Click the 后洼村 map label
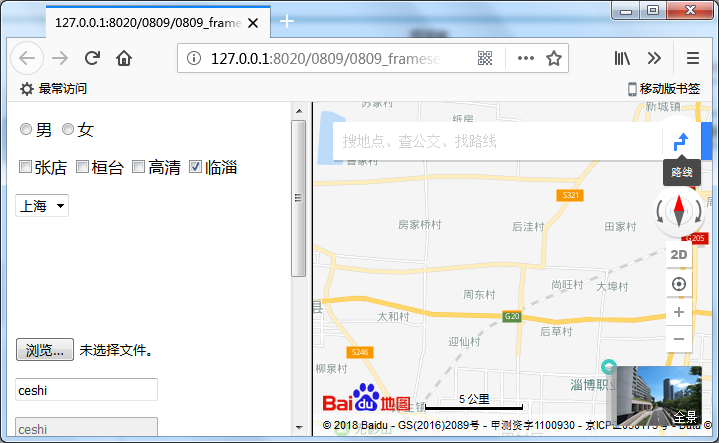The image size is (719, 443). point(528,227)
